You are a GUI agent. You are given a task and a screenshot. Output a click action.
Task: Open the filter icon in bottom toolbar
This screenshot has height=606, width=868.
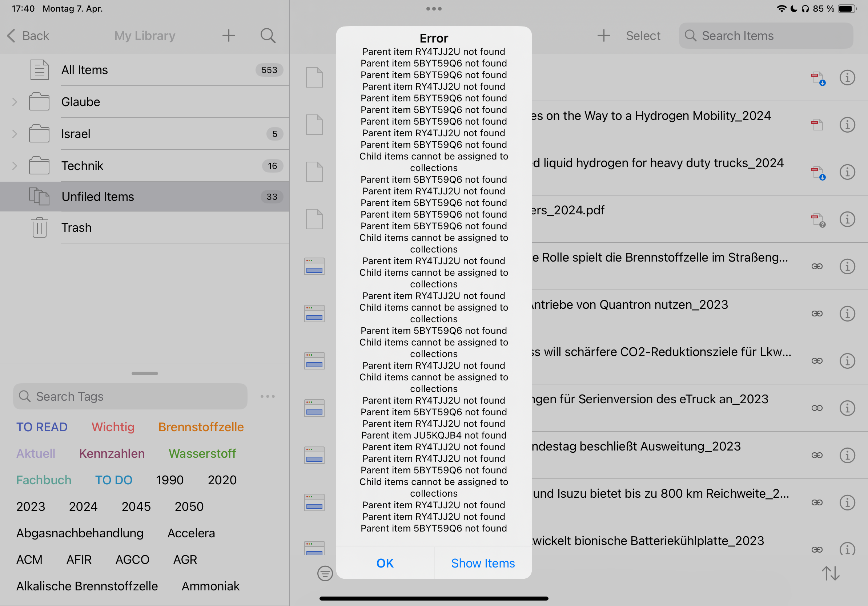click(325, 573)
